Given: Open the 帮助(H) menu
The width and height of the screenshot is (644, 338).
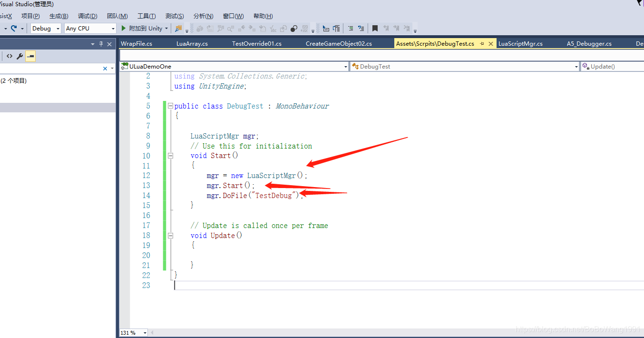Looking at the screenshot, I should (263, 16).
